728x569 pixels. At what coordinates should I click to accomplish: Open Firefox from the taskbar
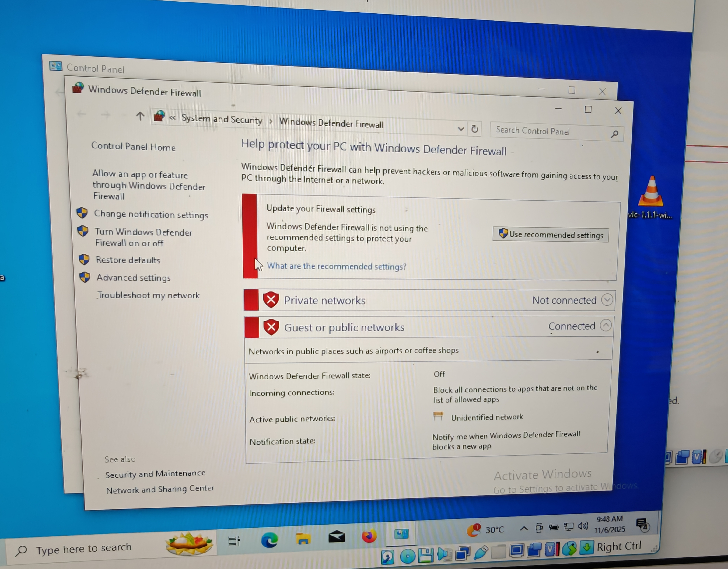(369, 536)
